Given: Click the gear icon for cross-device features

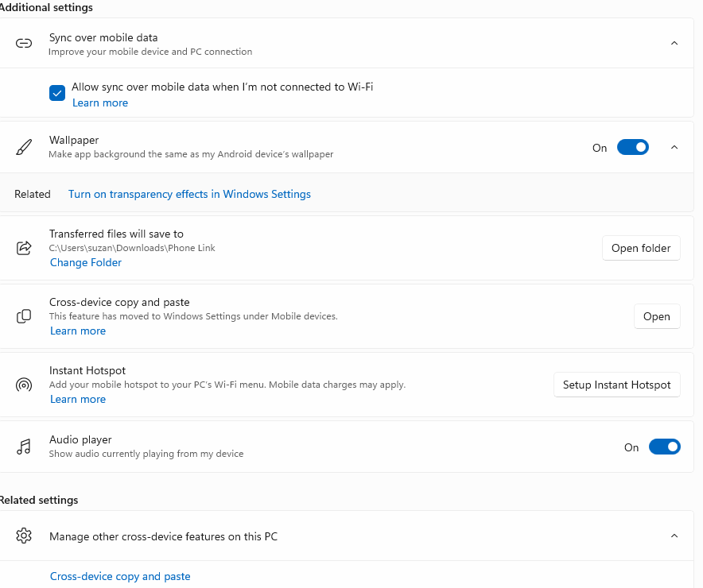Looking at the screenshot, I should tap(24, 536).
